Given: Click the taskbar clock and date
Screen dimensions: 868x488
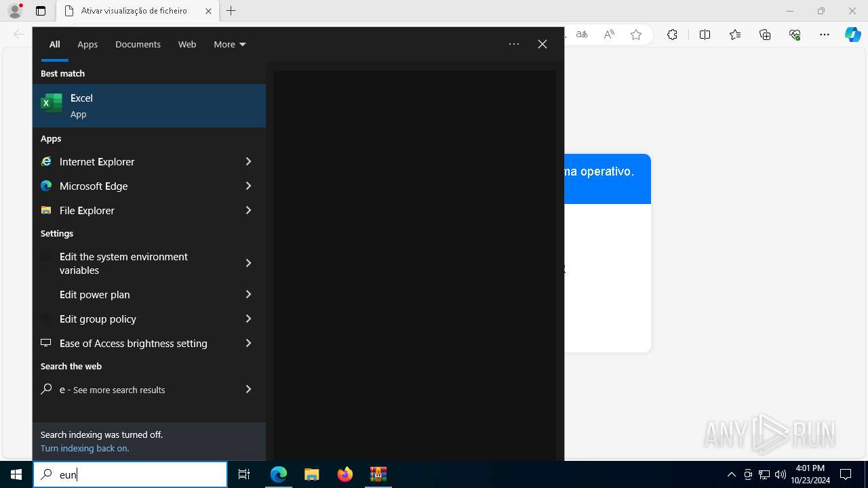Looking at the screenshot, I should (x=810, y=474).
